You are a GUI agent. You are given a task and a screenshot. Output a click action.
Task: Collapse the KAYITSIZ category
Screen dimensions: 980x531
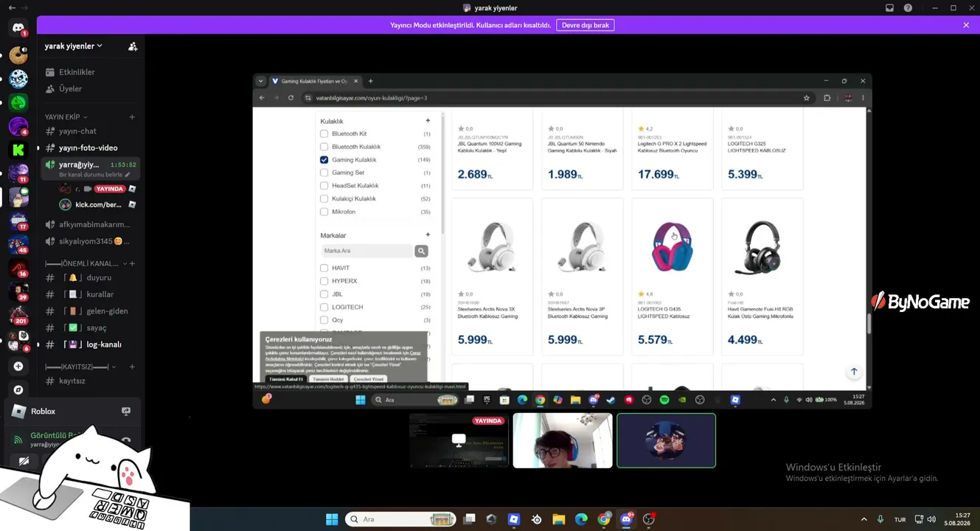[x=80, y=367]
